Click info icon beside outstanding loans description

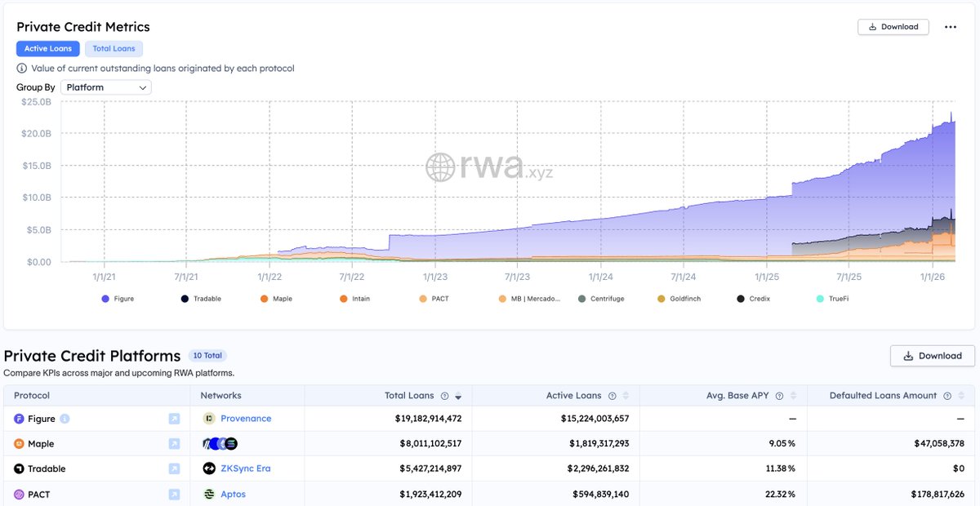click(22, 69)
